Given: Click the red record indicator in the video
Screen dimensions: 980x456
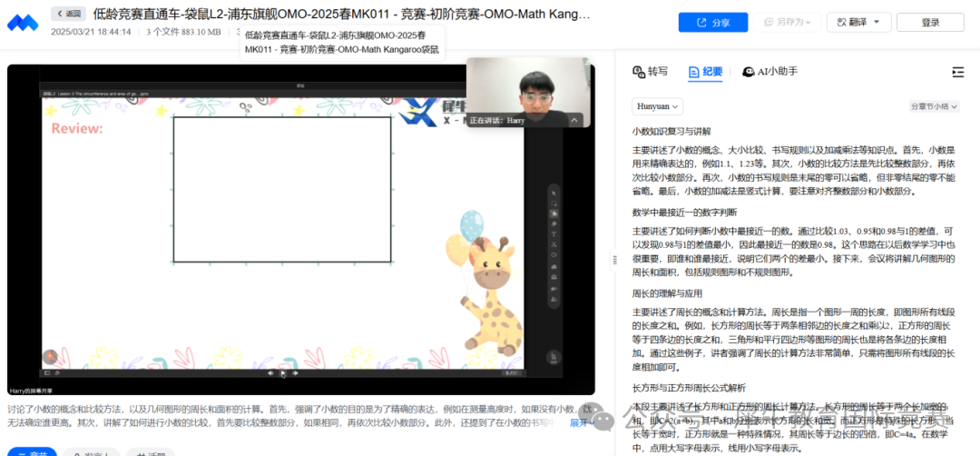Looking at the screenshot, I should click(49, 357).
